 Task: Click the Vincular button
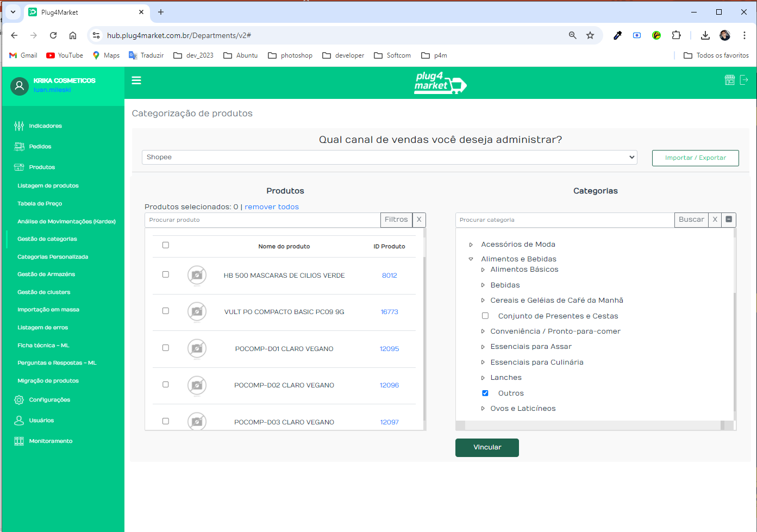click(x=487, y=447)
